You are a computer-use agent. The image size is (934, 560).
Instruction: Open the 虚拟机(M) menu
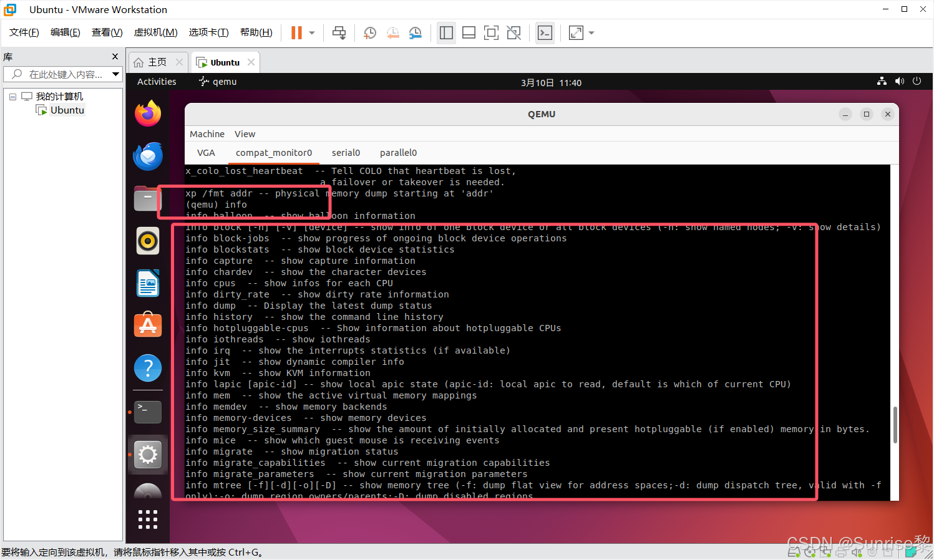coord(156,32)
